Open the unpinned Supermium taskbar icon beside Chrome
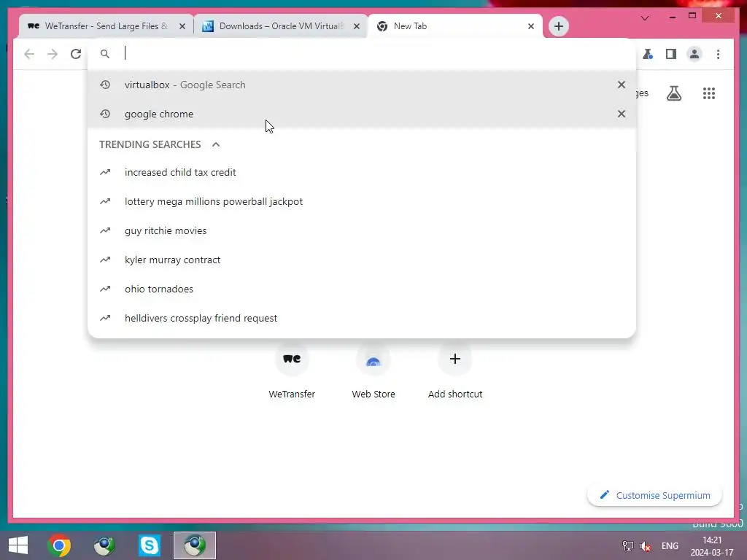Screen dimensions: 747x560 click(104, 545)
